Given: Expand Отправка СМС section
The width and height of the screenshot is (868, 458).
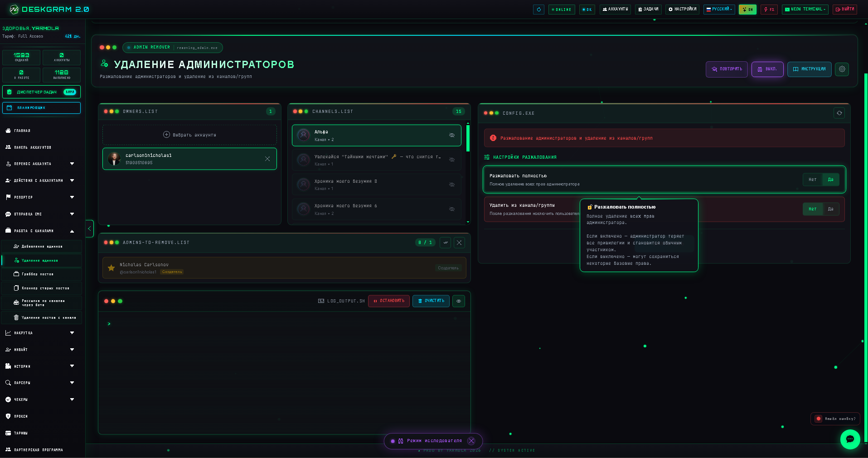Looking at the screenshot, I should point(41,214).
